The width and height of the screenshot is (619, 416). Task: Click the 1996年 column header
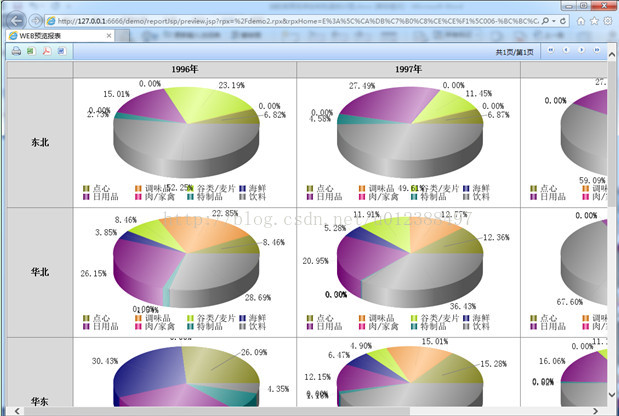coord(185,69)
